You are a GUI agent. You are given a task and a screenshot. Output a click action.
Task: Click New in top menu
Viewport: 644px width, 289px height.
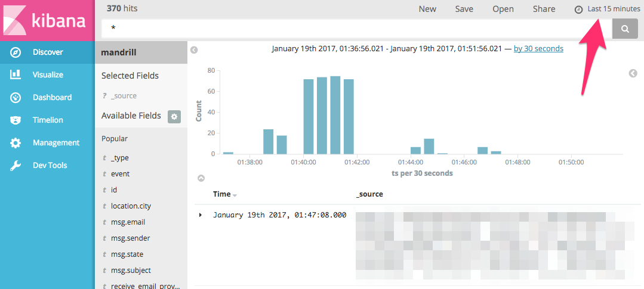coord(427,9)
